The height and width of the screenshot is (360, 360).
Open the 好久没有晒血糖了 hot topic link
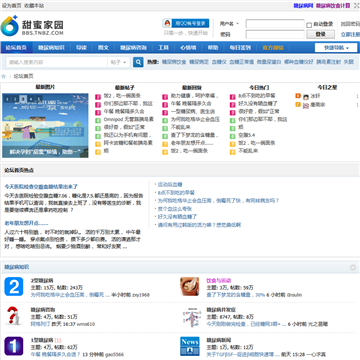click(x=177, y=217)
